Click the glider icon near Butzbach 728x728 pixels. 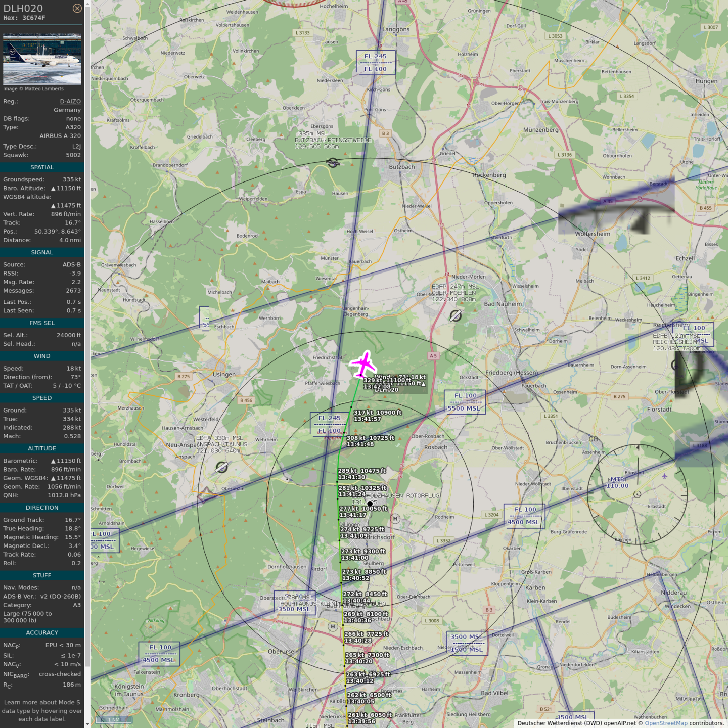pos(333,163)
